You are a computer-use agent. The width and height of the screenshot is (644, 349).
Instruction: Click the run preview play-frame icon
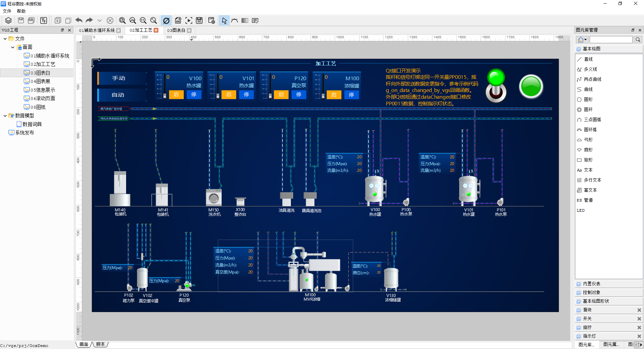[189, 20]
